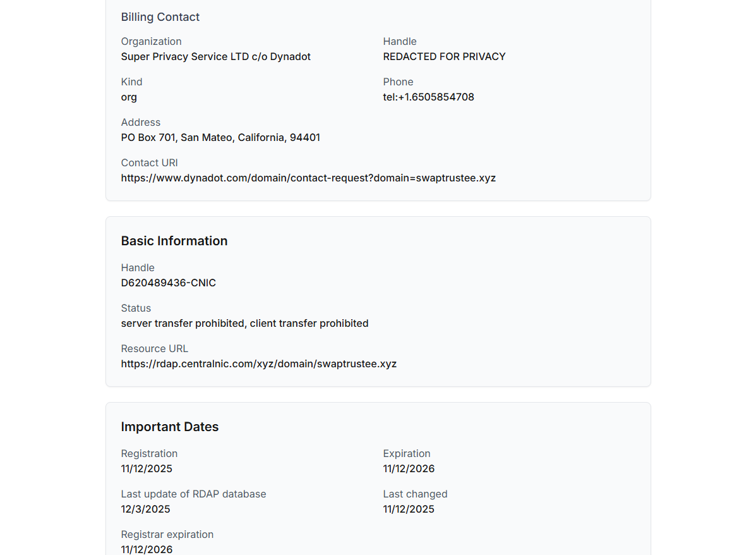Click the Important Dates heading

tap(169, 427)
